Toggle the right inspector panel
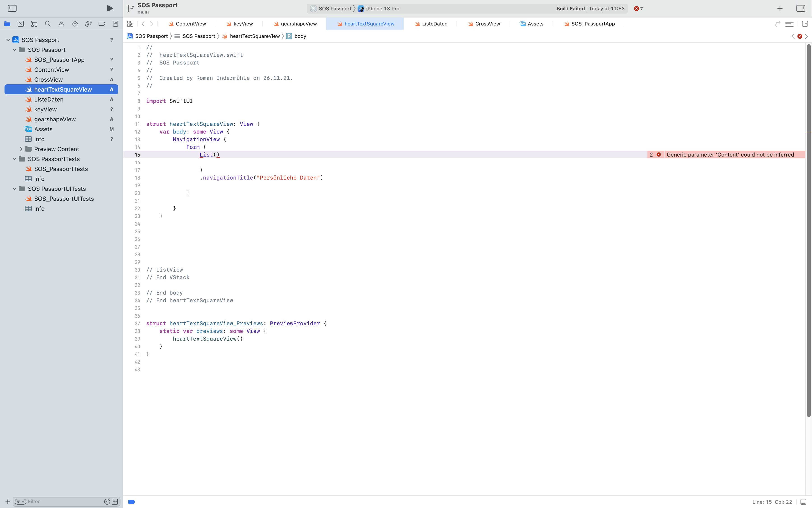The image size is (812, 508). click(800, 8)
